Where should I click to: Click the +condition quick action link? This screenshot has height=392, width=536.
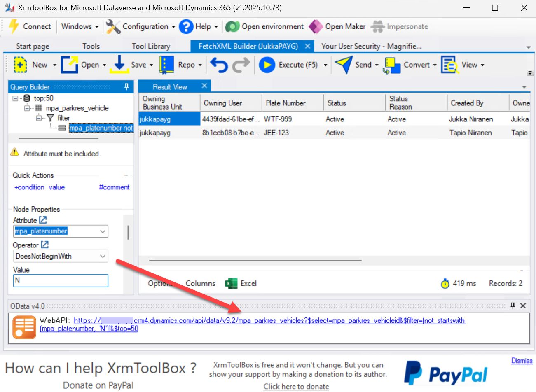(x=29, y=187)
